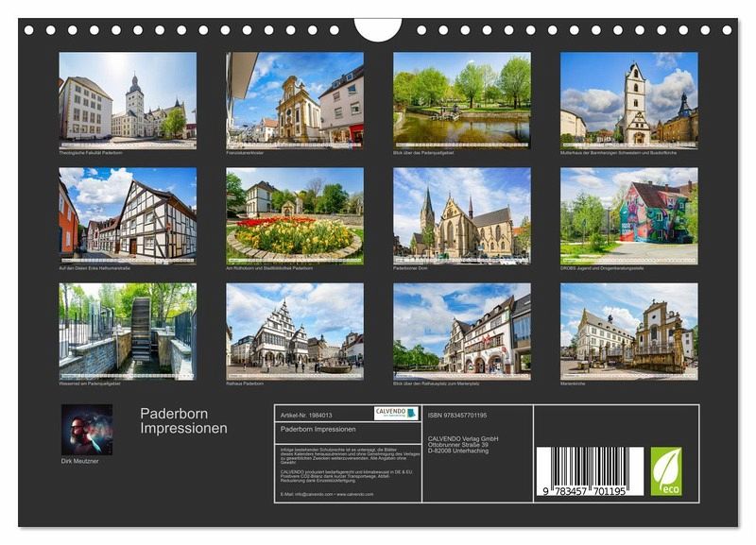Click the author name 'Dirk Meutzner'
This screenshot has height=545, width=756.
tap(79, 461)
